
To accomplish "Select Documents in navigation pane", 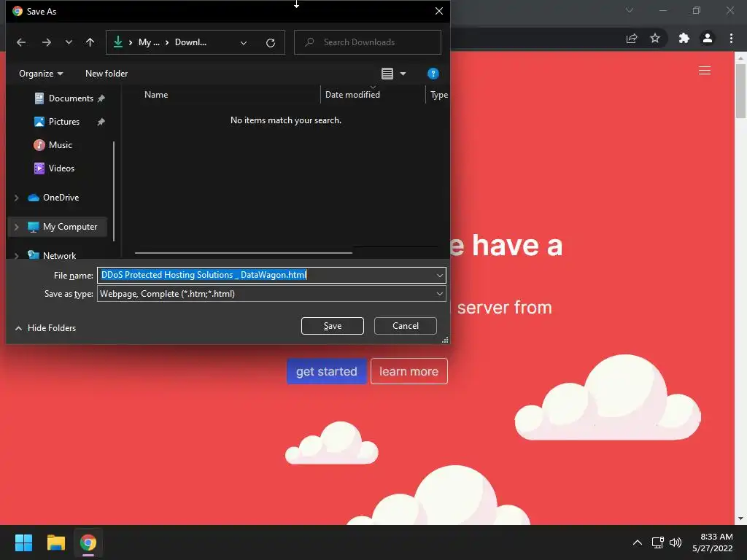I will (x=70, y=98).
